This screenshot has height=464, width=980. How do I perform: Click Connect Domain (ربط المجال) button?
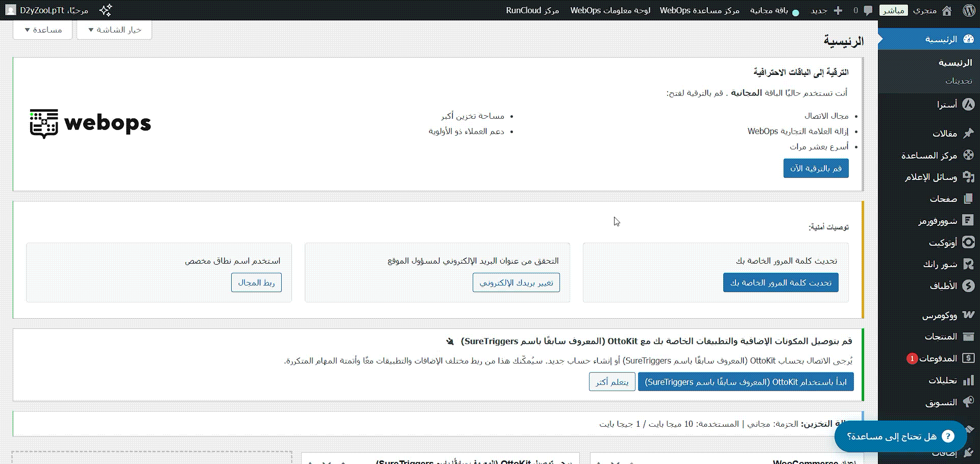[x=256, y=282]
